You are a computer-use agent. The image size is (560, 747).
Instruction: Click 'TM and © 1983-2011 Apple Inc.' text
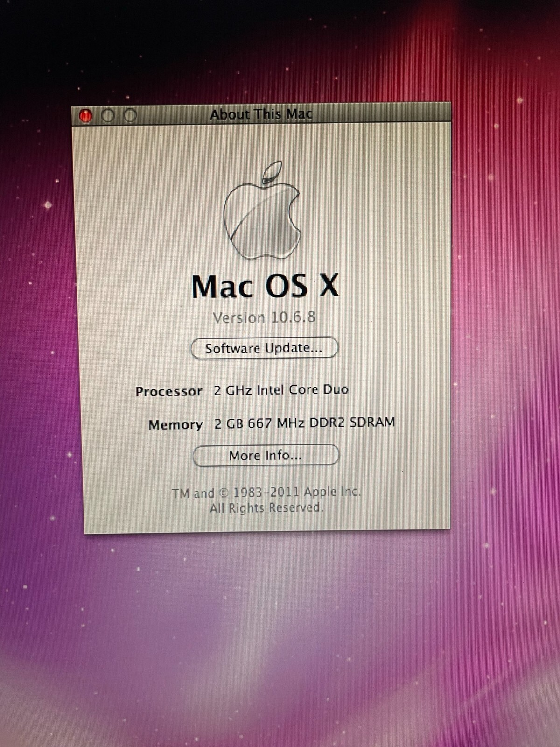point(266,492)
